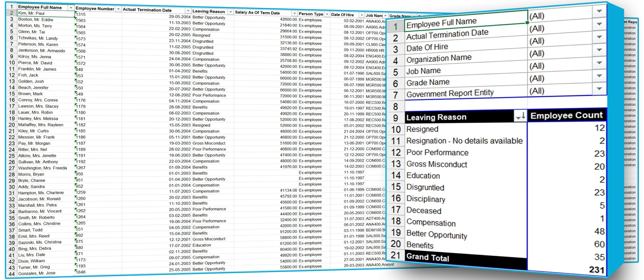Open Actual Termination Date column header filter
The width and height of the screenshot is (644, 280).
[x=188, y=11]
